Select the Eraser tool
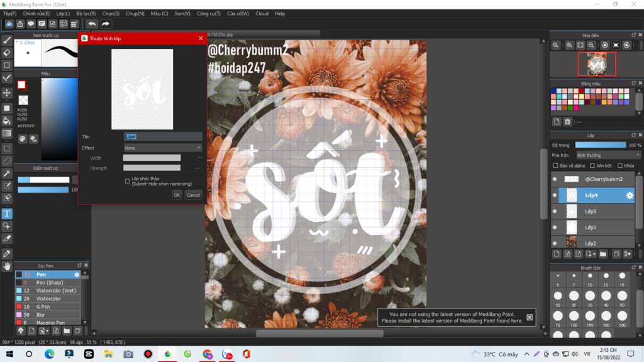Image resolution: width=644 pixels, height=362 pixels. (x=7, y=53)
